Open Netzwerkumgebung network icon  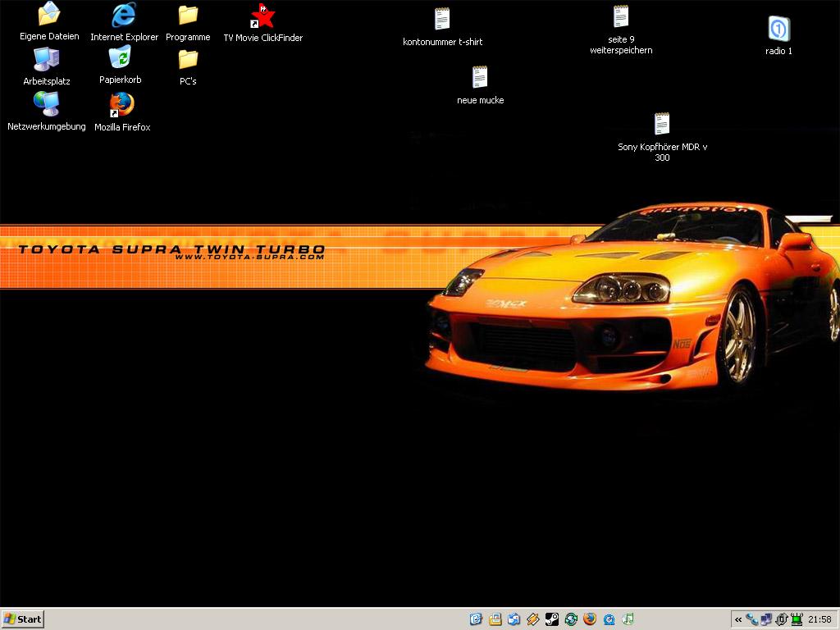click(x=46, y=103)
